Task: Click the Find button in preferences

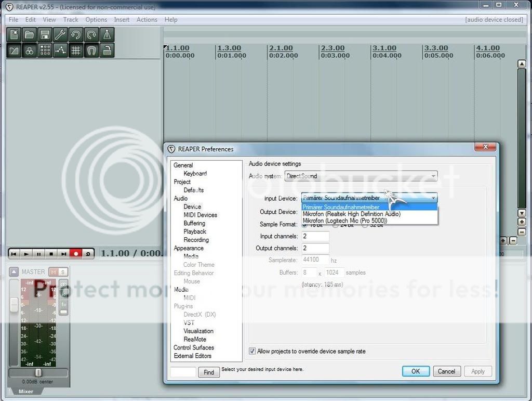Action: click(x=209, y=372)
